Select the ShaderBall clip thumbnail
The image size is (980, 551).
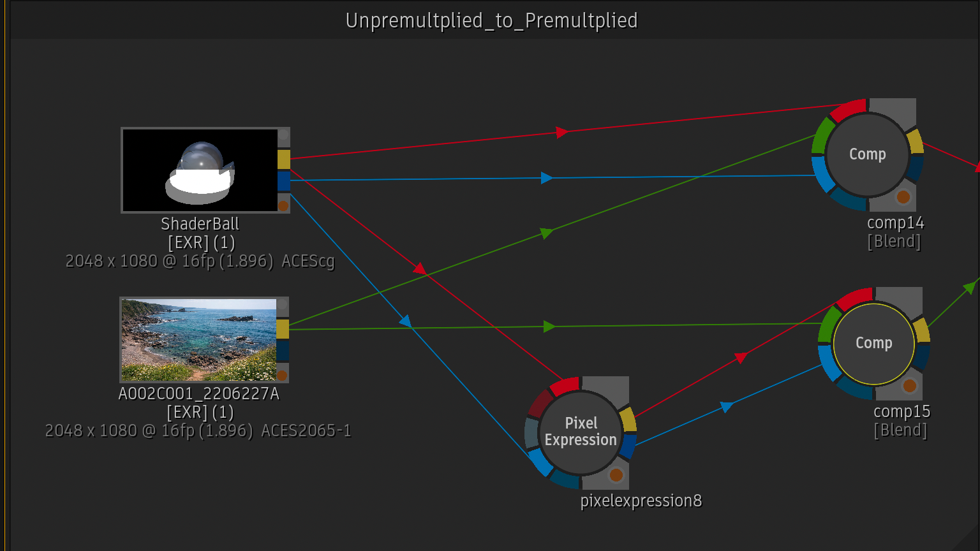tap(200, 170)
